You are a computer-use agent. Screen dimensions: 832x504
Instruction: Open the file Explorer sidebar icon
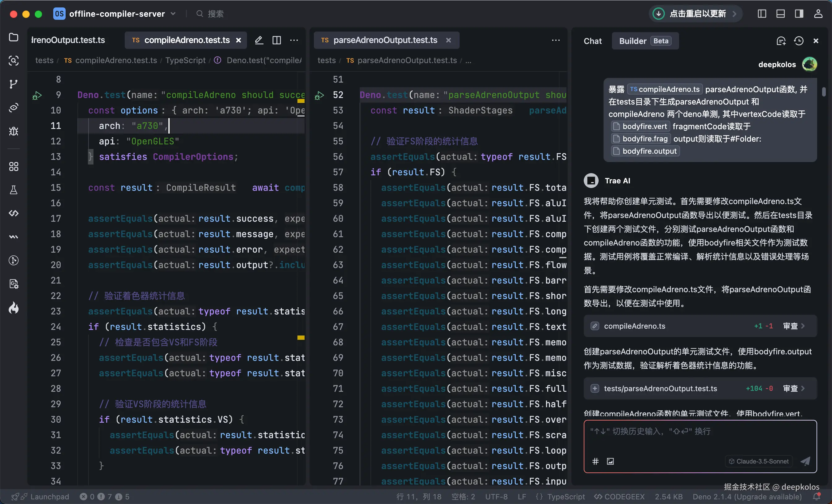click(14, 37)
